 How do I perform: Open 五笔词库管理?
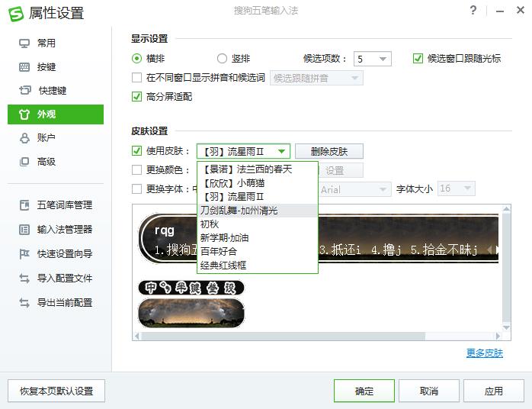[65, 205]
